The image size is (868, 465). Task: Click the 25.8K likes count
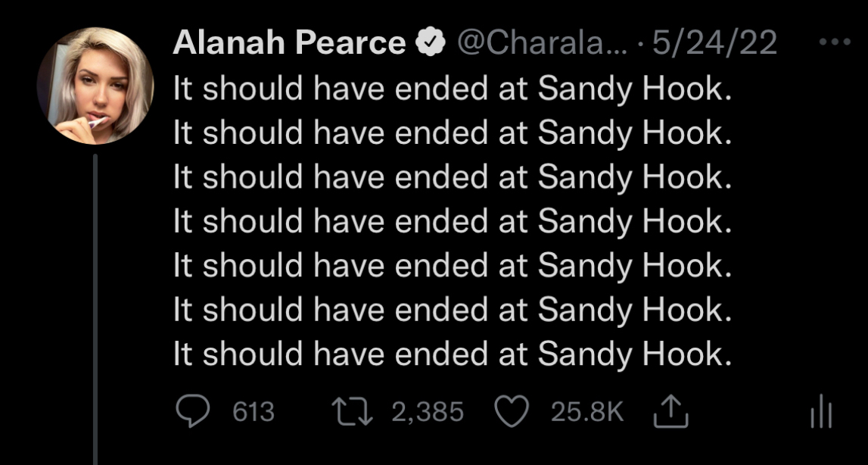pyautogui.click(x=586, y=412)
